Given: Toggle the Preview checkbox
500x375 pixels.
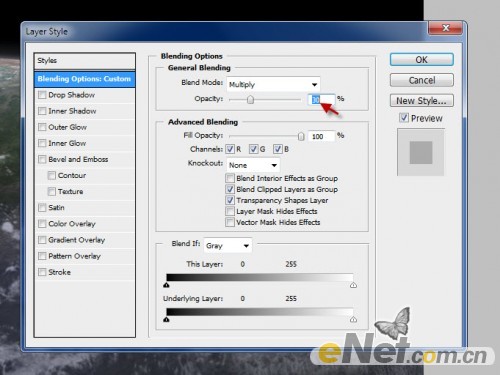Looking at the screenshot, I should [x=404, y=118].
